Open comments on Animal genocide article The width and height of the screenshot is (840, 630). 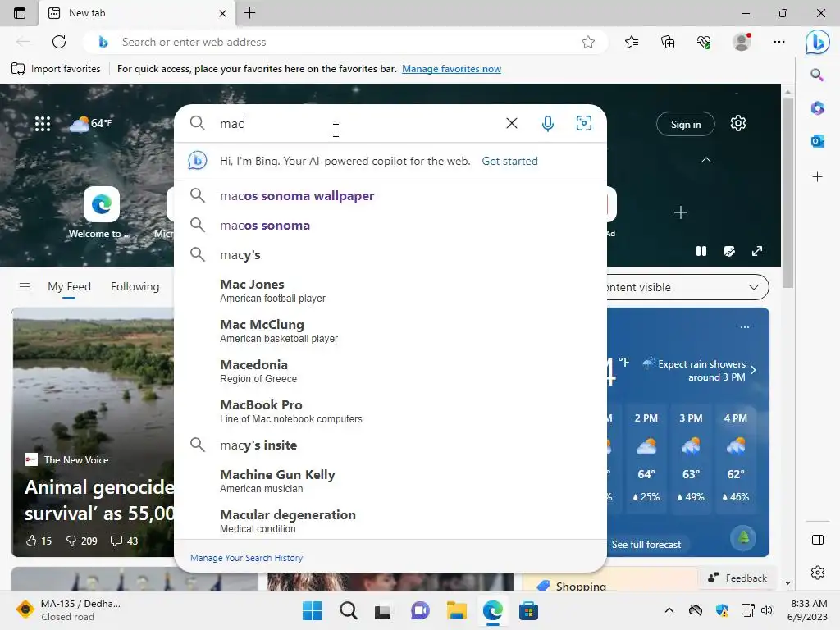coord(124,541)
